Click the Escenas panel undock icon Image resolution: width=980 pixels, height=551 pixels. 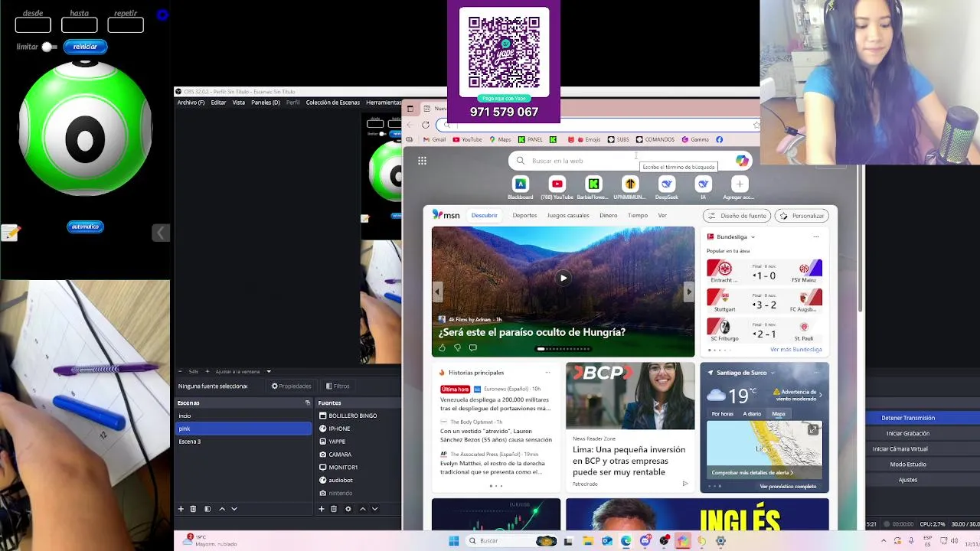point(308,403)
